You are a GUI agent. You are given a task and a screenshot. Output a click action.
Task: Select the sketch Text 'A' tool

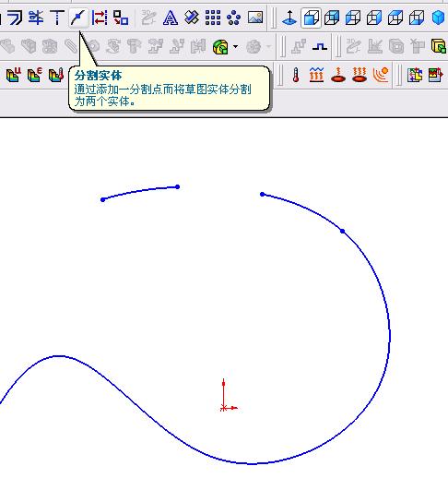click(x=171, y=18)
